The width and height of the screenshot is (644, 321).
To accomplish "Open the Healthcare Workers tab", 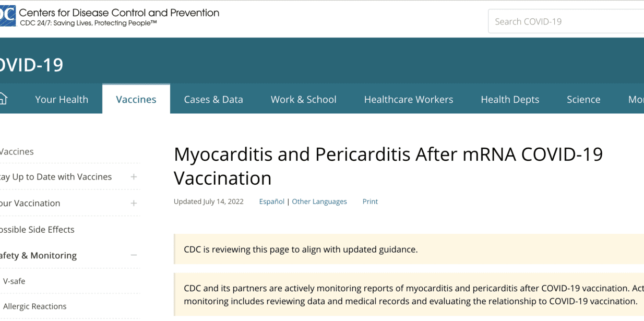I will click(409, 99).
